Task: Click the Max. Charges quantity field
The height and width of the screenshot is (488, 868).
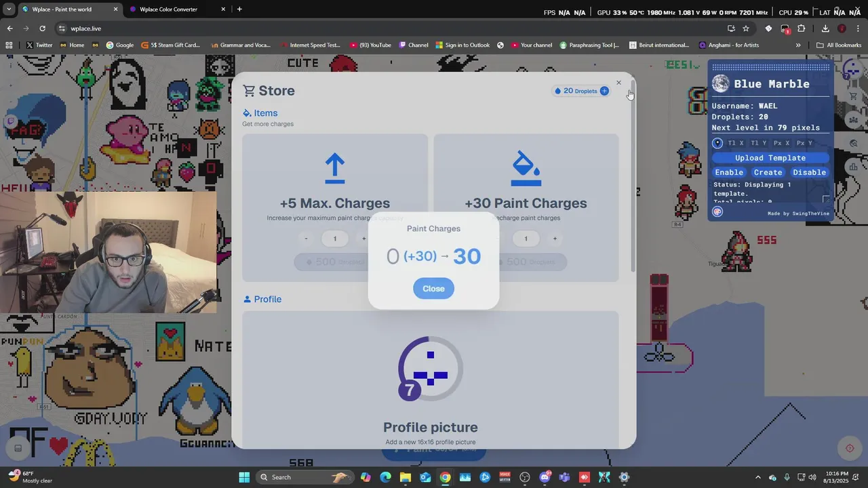Action: click(x=334, y=239)
